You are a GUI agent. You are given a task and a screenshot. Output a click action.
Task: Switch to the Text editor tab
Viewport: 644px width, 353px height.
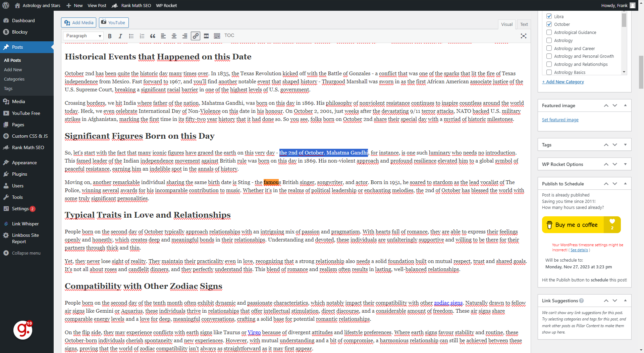click(x=524, y=24)
